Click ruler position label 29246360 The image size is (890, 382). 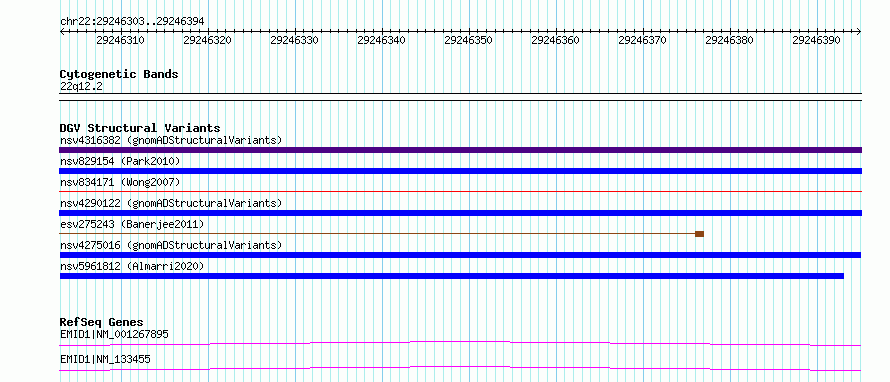pyautogui.click(x=555, y=40)
